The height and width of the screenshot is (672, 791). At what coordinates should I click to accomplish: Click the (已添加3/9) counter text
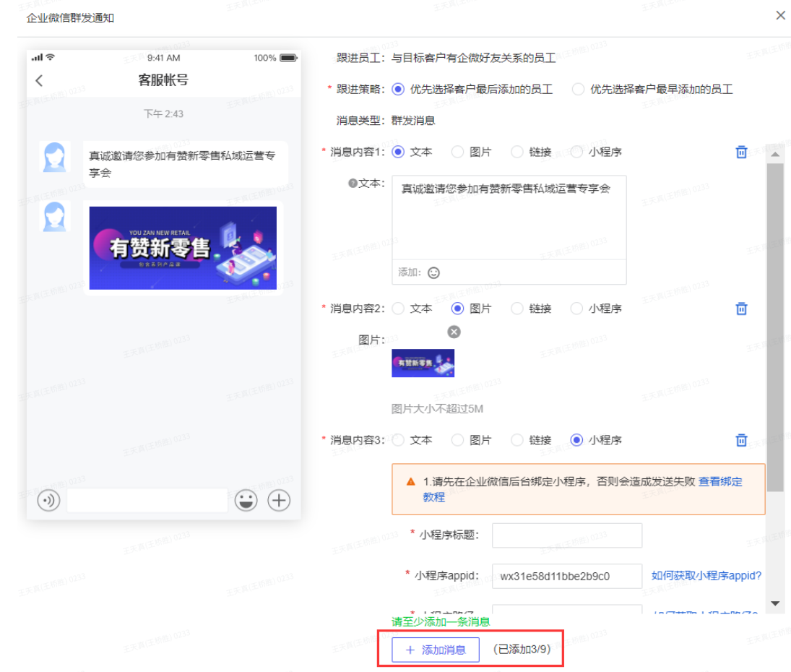pyautogui.click(x=522, y=650)
